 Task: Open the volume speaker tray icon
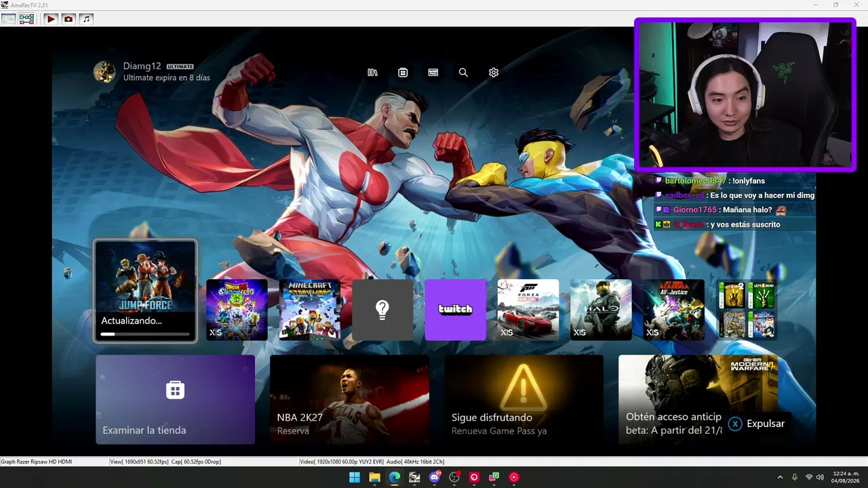coord(819,477)
